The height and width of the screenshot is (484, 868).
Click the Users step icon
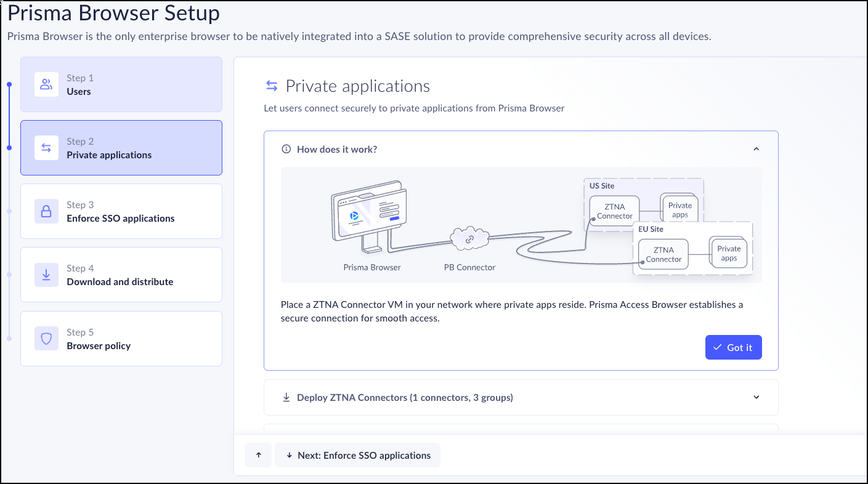[x=46, y=85]
